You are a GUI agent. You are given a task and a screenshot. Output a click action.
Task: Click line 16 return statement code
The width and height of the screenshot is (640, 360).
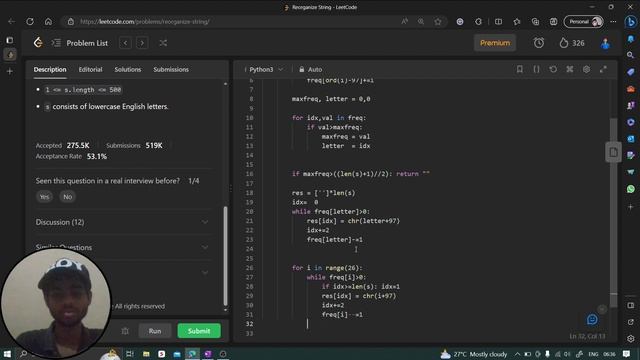click(361, 174)
